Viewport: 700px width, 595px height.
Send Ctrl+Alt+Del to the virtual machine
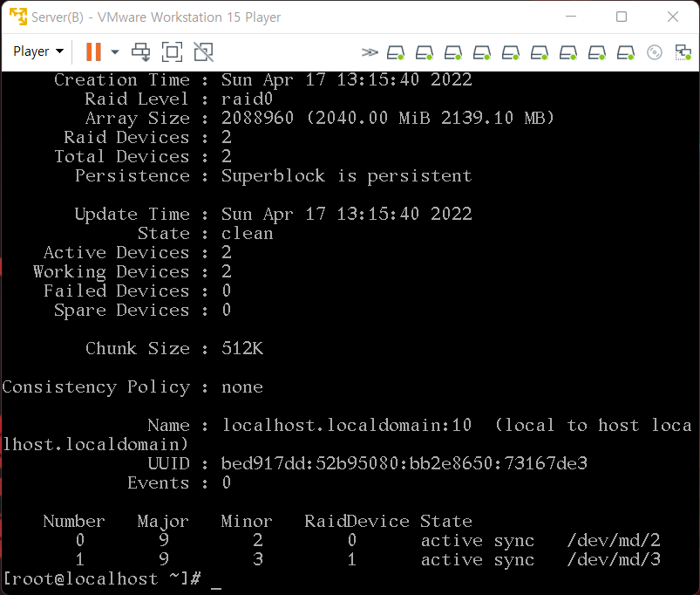[x=140, y=51]
